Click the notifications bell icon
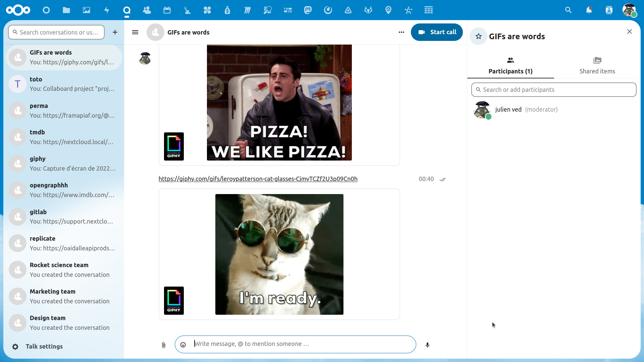This screenshot has height=362, width=644. click(x=589, y=10)
